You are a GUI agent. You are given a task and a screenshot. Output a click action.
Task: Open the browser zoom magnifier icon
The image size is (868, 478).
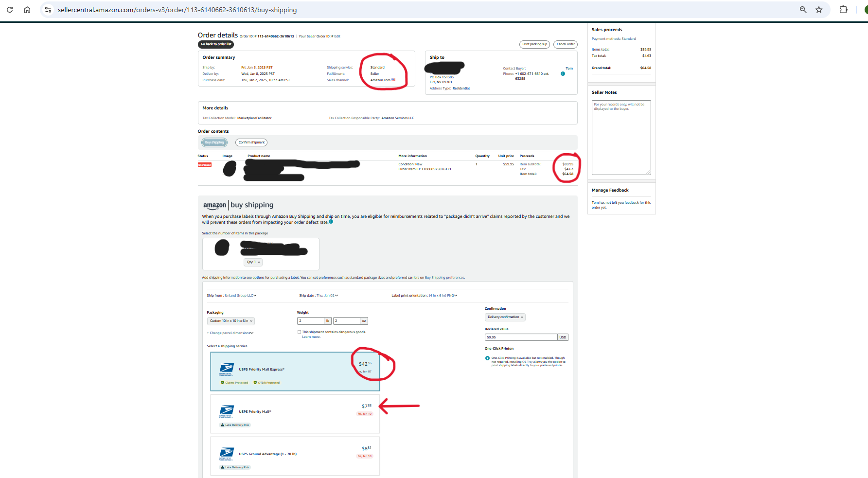(x=803, y=10)
